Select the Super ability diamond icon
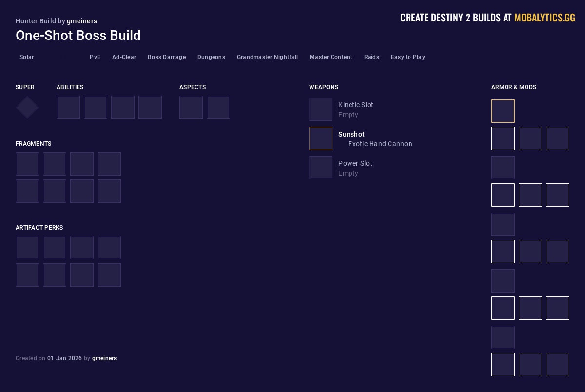The image size is (585, 392). 27,107
